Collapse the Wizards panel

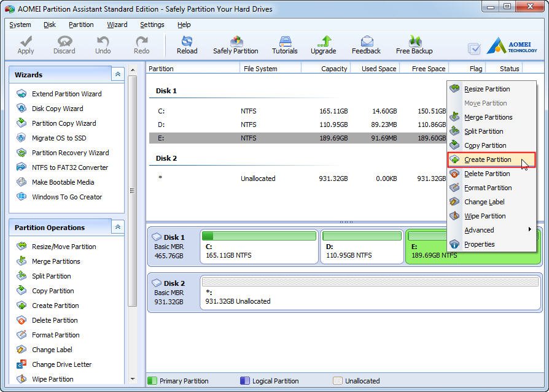click(x=118, y=74)
